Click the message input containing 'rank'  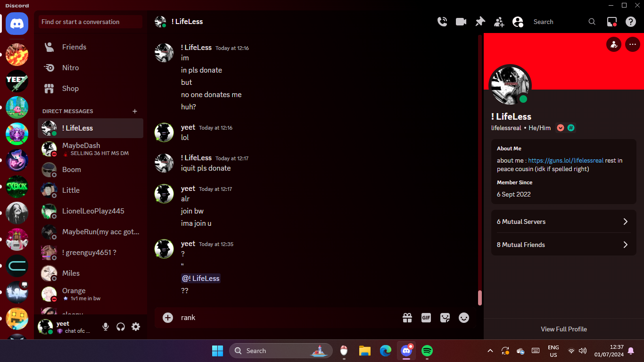click(288, 318)
